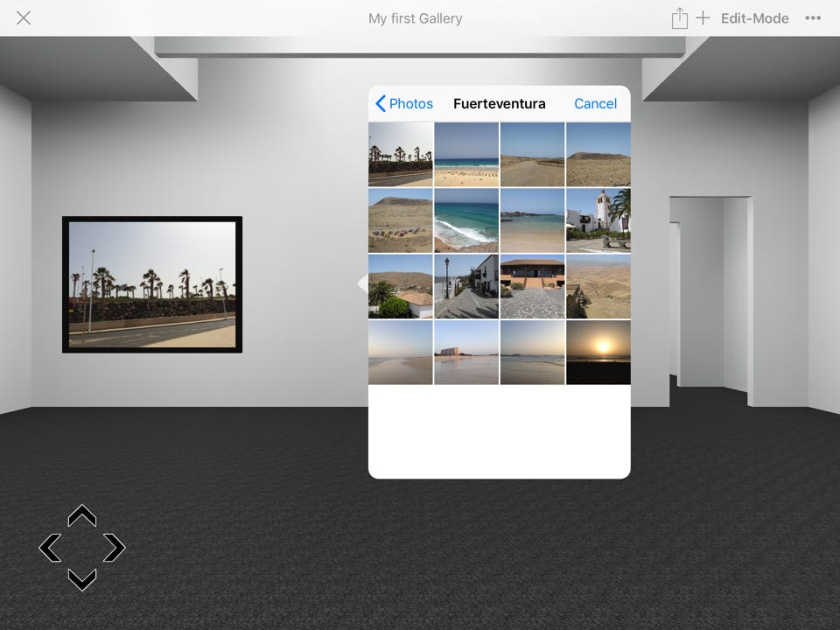Viewport: 840px width, 630px height.
Task: Move backward with the down arrow
Action: tap(82, 578)
